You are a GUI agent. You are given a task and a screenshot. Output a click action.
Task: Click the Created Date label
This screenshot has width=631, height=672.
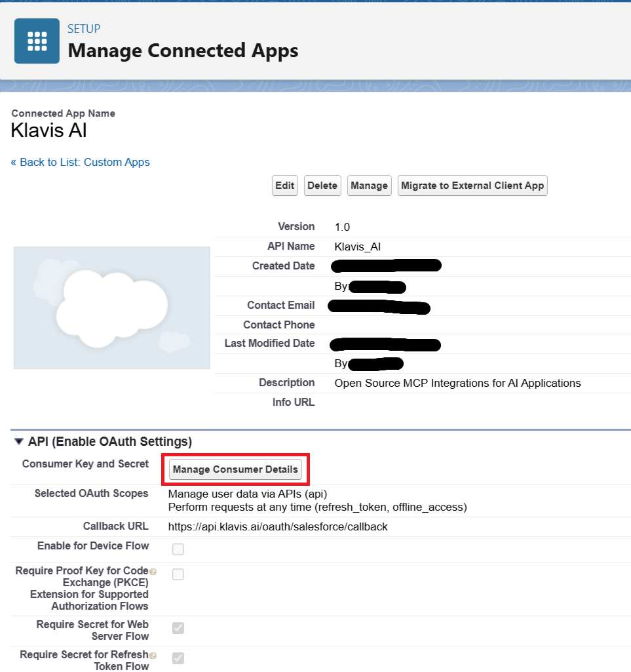(x=283, y=266)
